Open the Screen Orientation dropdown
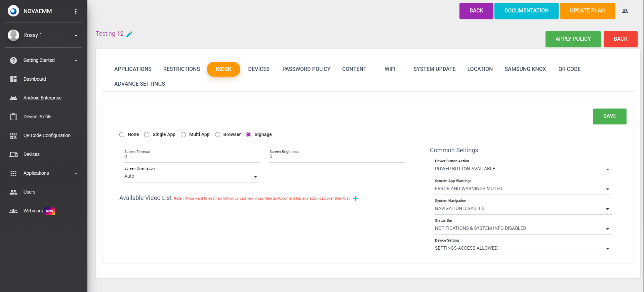The image size is (644, 292). [192, 176]
